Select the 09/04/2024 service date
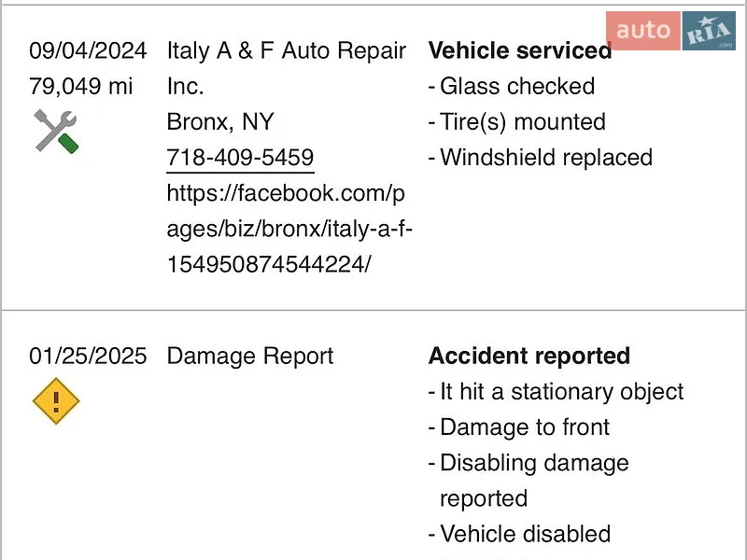The image size is (747, 560). (x=88, y=50)
